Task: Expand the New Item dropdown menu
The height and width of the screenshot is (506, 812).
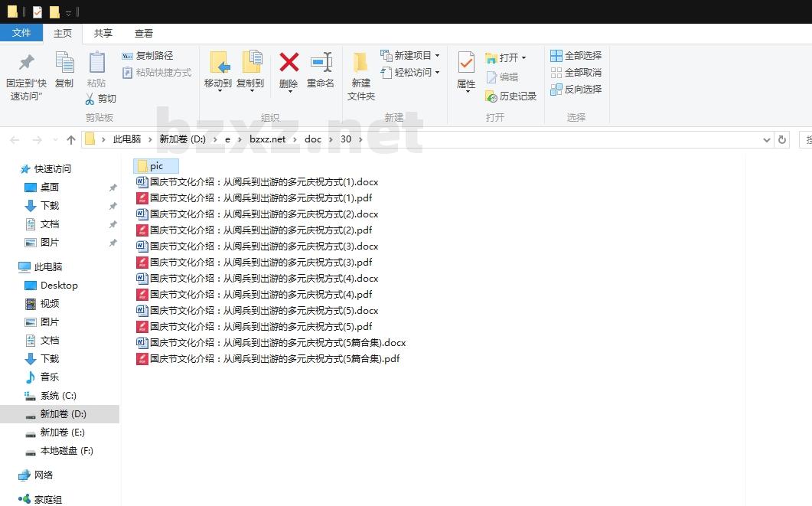Action: coord(437,56)
